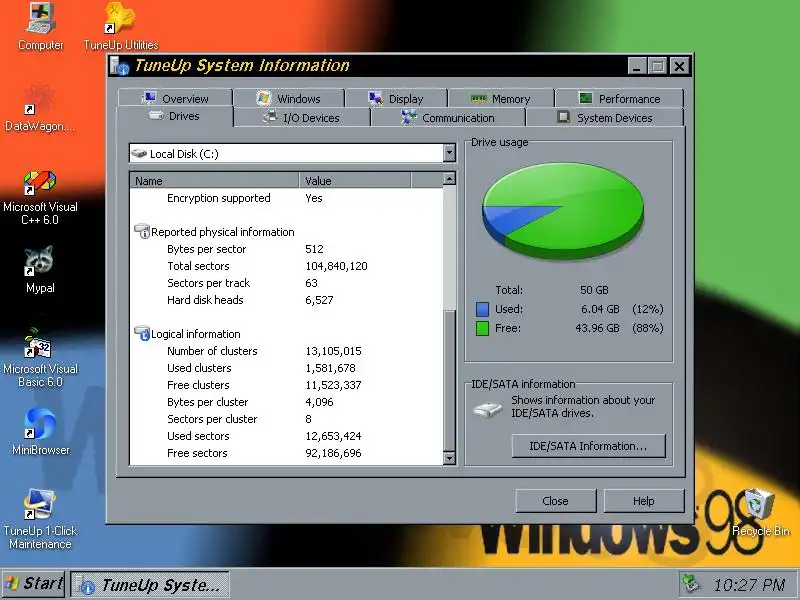Click the Close button
This screenshot has width=800, height=600.
556,501
